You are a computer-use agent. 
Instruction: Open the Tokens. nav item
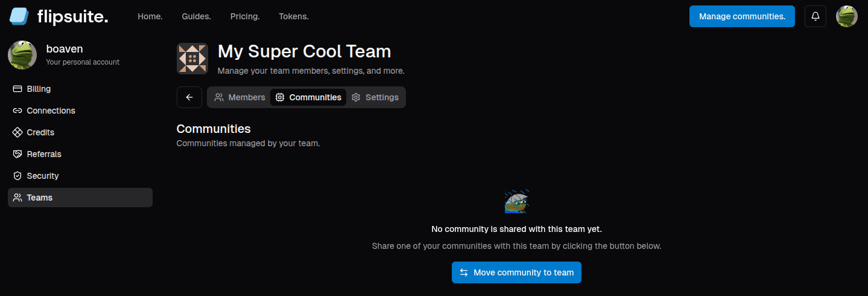[294, 16]
